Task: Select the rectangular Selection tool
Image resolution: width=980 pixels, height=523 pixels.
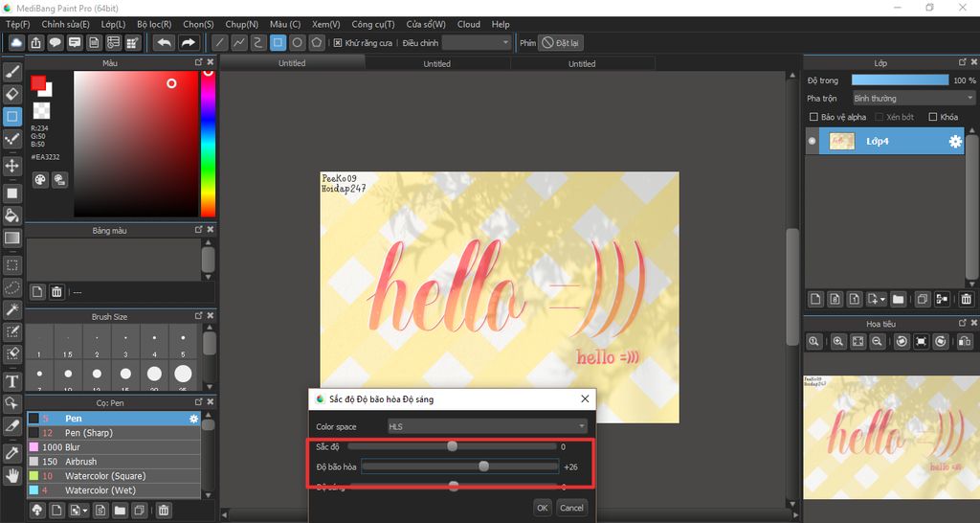Action: pyautogui.click(x=11, y=264)
